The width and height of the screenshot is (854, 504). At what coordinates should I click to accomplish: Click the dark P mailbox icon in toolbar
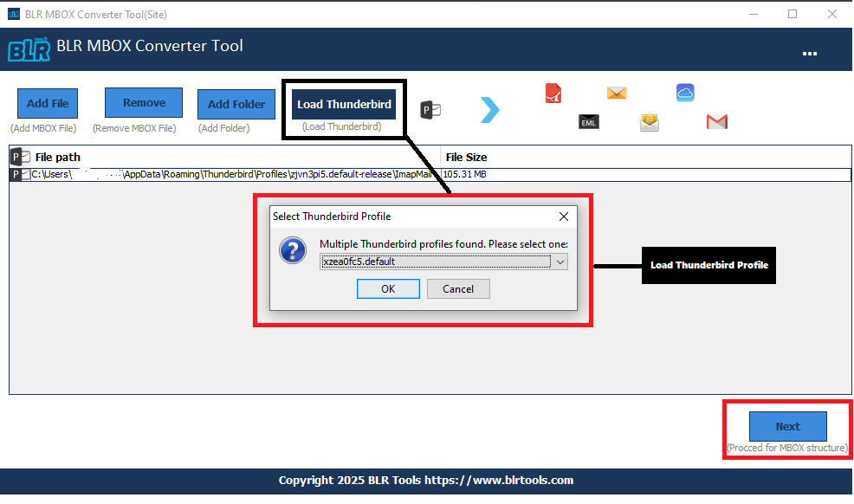[430, 109]
